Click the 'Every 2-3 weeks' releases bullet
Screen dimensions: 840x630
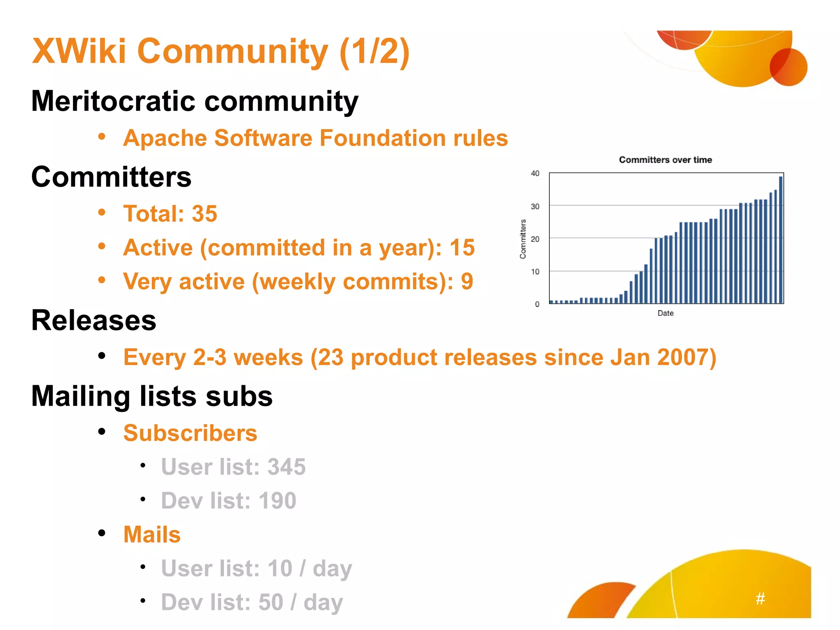pyautogui.click(x=420, y=357)
